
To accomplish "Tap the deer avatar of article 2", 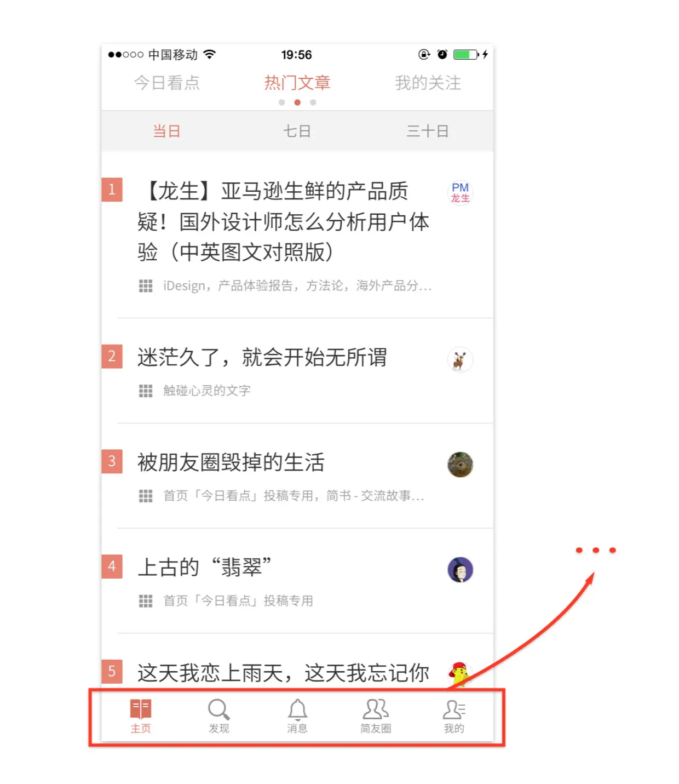I will (x=460, y=359).
